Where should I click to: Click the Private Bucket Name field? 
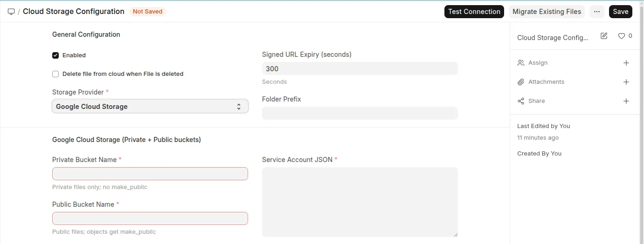150,174
